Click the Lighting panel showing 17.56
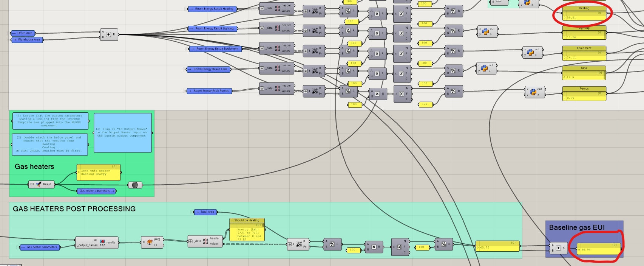 (x=584, y=33)
